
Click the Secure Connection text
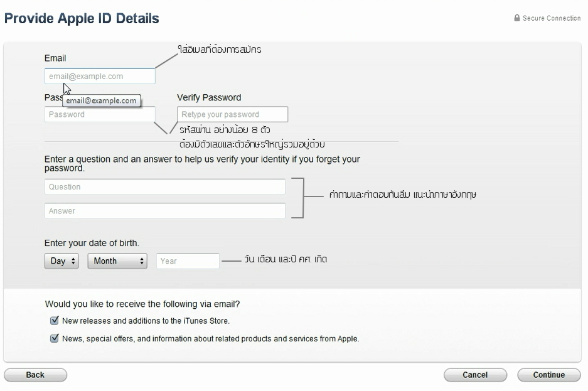552,18
